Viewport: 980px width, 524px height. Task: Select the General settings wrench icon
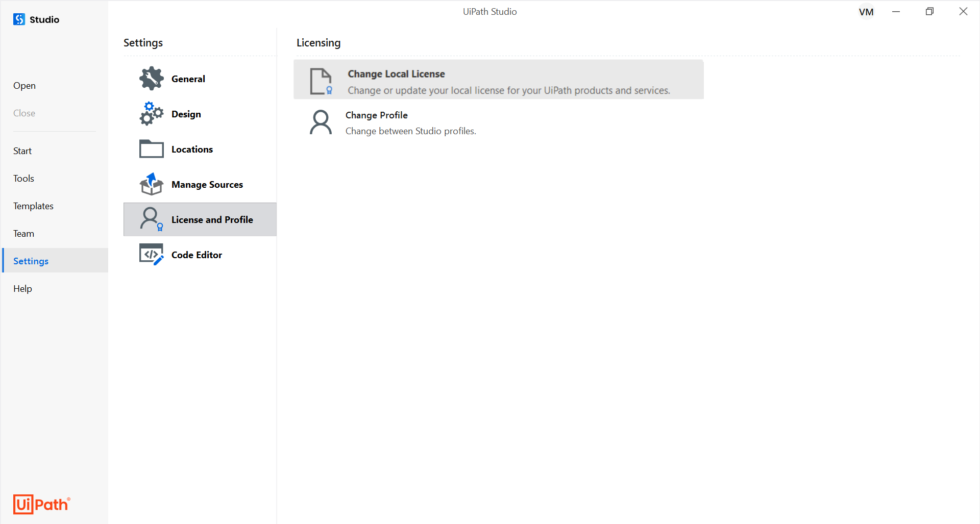coord(151,78)
